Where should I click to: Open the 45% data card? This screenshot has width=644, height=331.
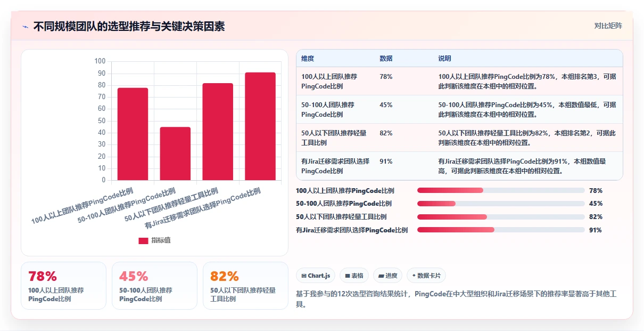(x=154, y=286)
